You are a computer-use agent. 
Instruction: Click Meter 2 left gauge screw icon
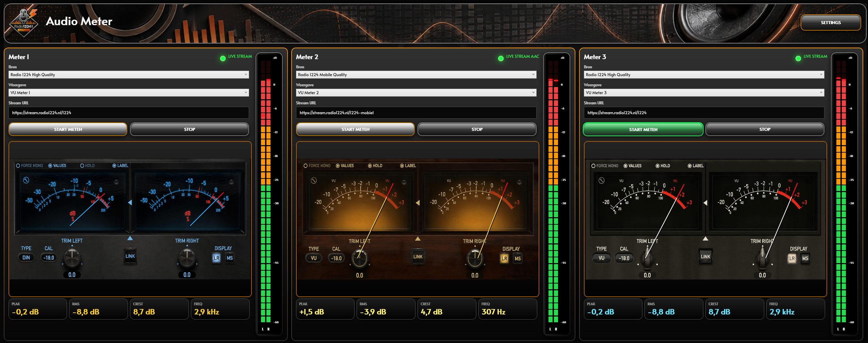tap(314, 181)
